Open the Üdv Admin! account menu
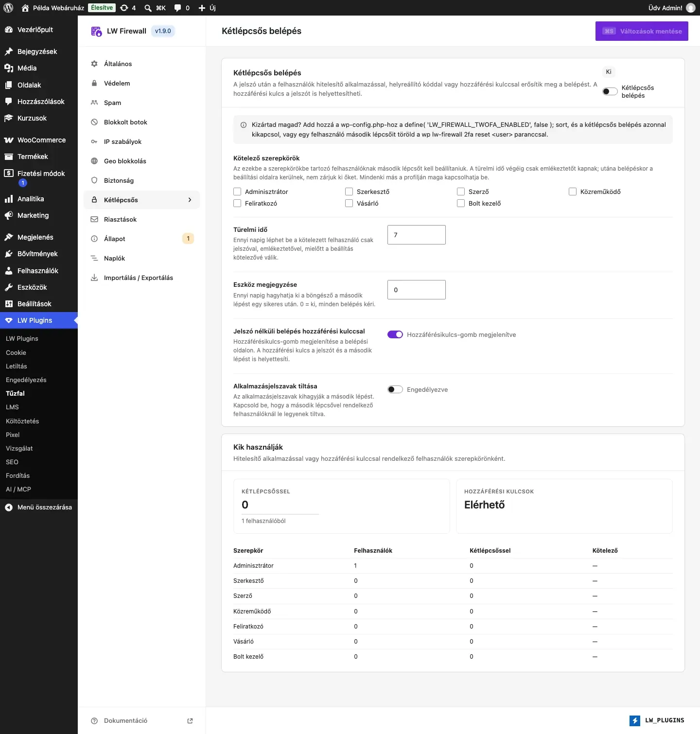This screenshot has width=700, height=734. pos(671,8)
